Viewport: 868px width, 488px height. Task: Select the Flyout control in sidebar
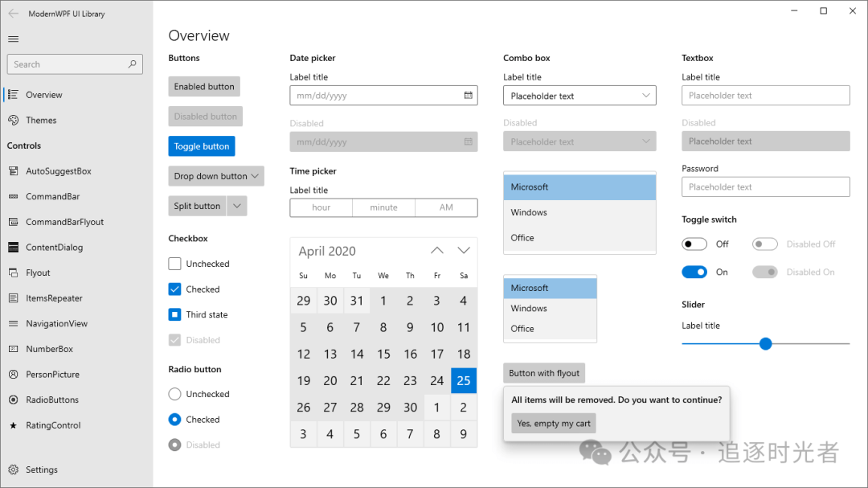click(x=14, y=273)
